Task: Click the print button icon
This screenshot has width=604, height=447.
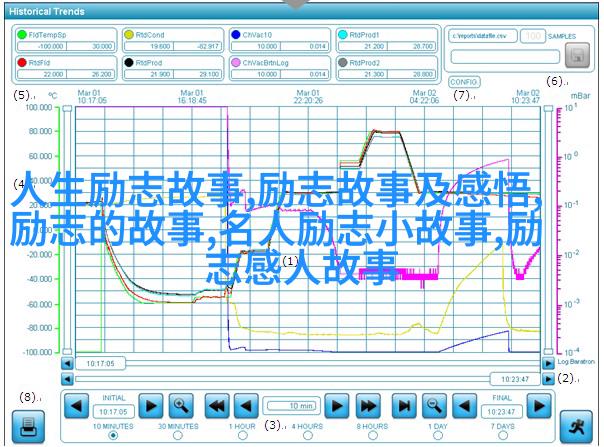Action: (28, 427)
